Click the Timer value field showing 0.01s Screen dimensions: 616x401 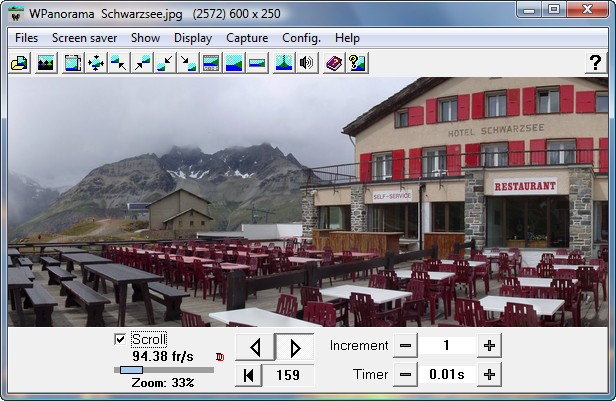click(447, 375)
